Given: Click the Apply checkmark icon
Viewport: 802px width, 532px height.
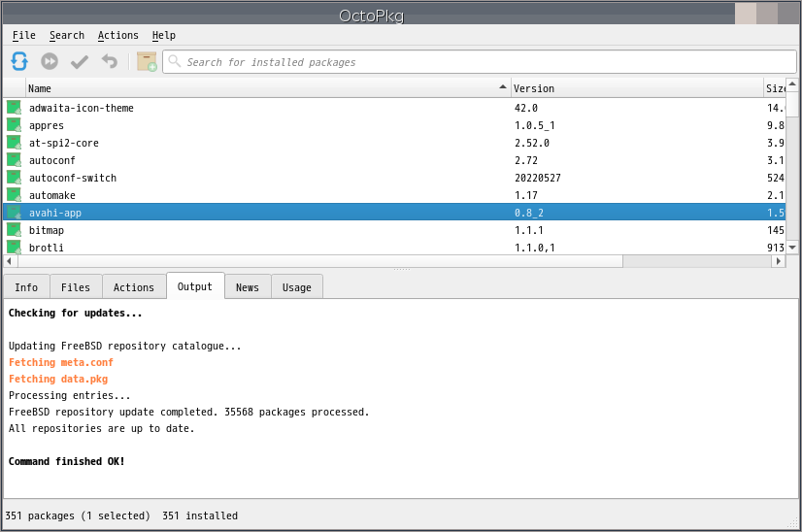Looking at the screenshot, I should 80,62.
